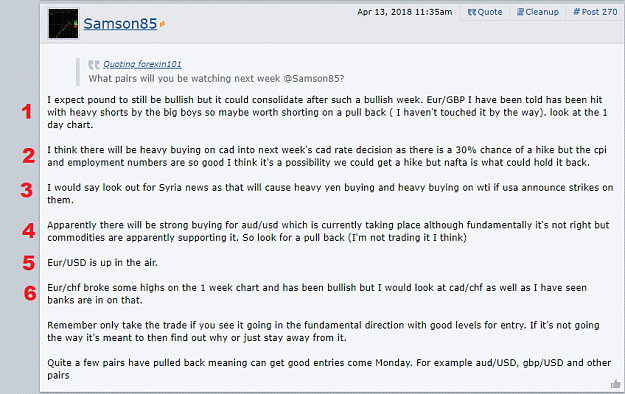This screenshot has width=625, height=394.
Task: Open the Samson85 username profile link
Action: (x=120, y=24)
